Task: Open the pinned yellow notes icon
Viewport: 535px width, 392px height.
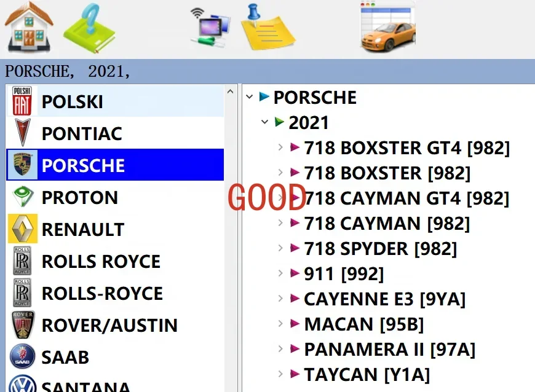Action: point(268,27)
